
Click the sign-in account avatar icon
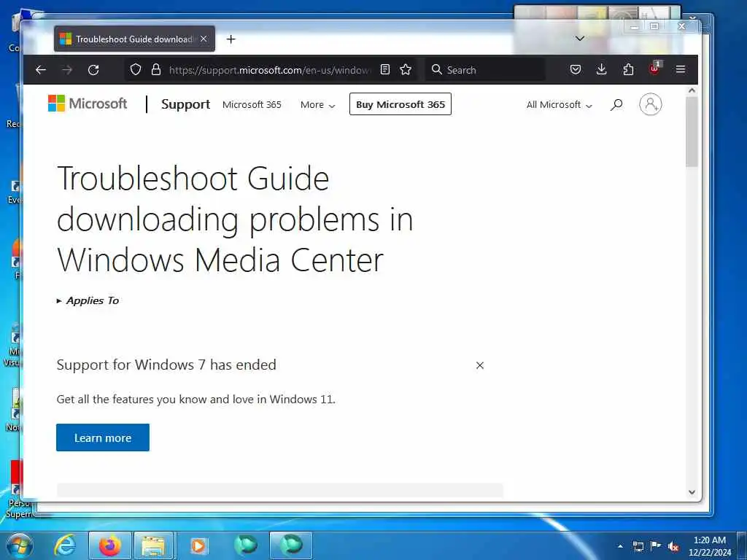click(x=650, y=104)
